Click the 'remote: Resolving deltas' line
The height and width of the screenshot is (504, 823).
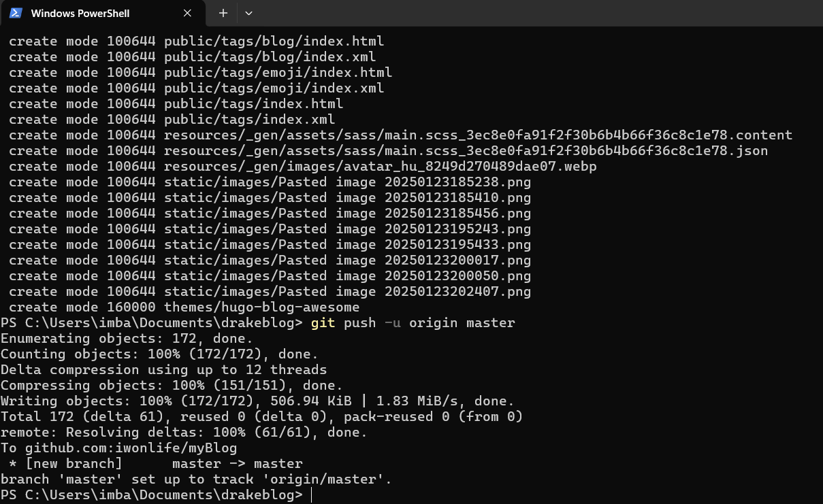point(184,433)
